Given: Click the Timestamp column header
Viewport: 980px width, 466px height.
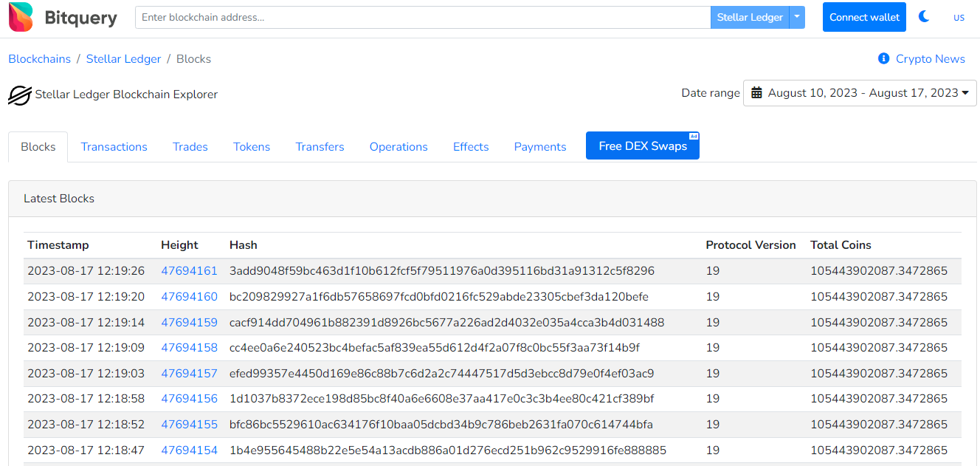Looking at the screenshot, I should 58,245.
